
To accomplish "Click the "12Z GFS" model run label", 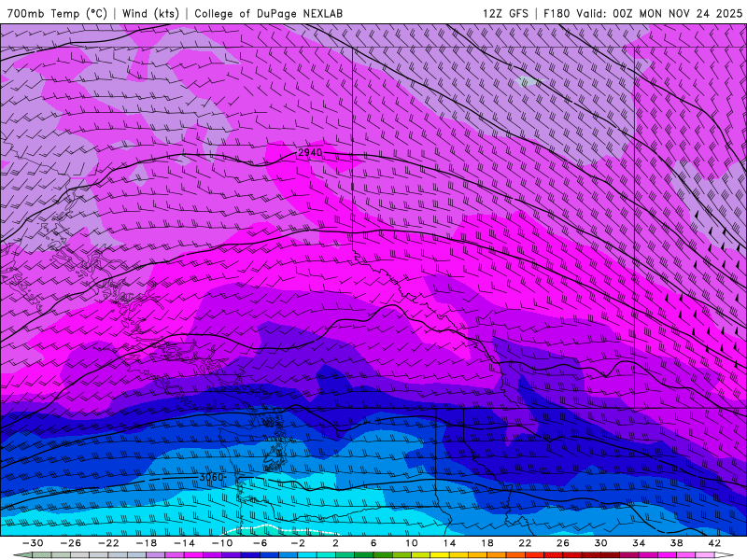I will 505,13.
